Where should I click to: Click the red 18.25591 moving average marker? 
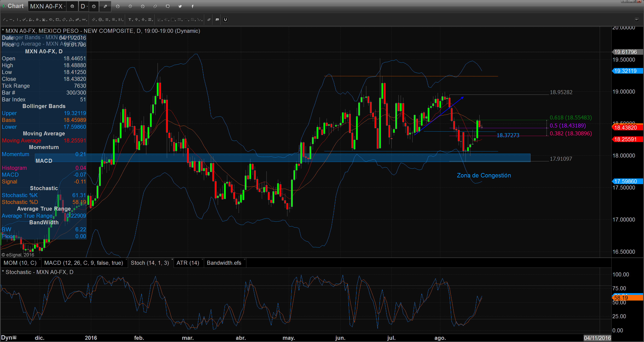pos(627,139)
